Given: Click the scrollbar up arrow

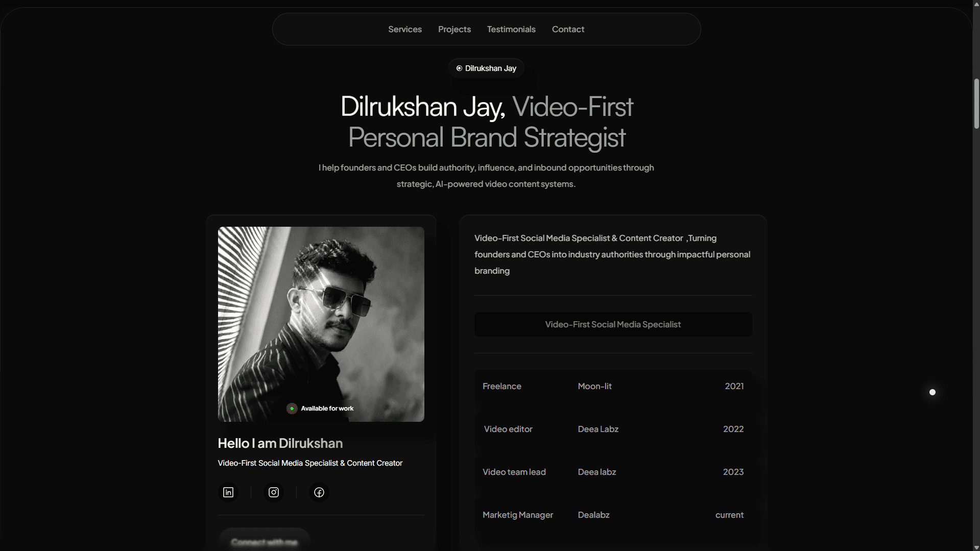Looking at the screenshot, I should pos(976,4).
